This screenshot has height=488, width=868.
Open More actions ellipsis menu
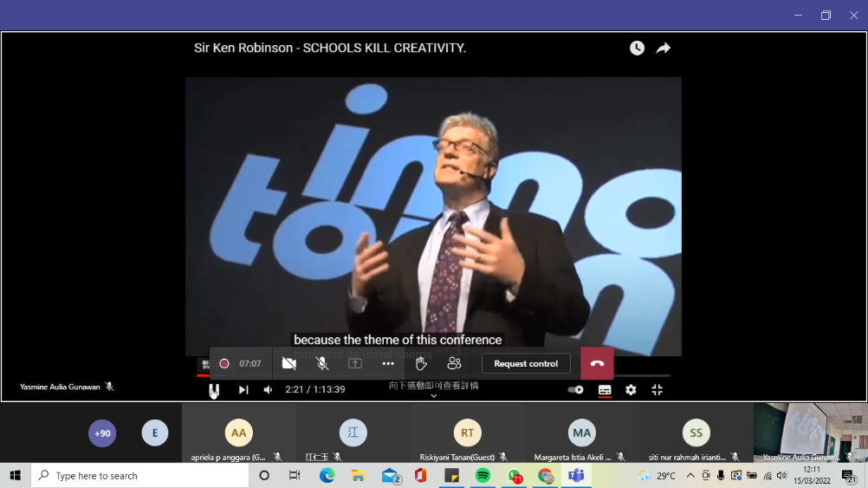388,363
